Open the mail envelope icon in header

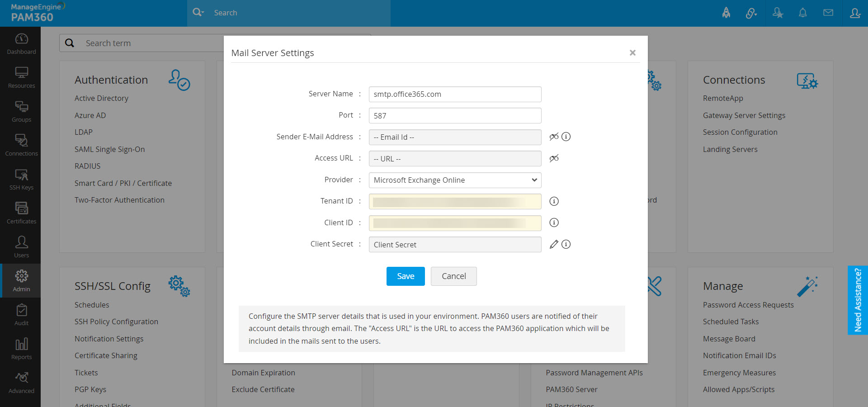tap(828, 13)
